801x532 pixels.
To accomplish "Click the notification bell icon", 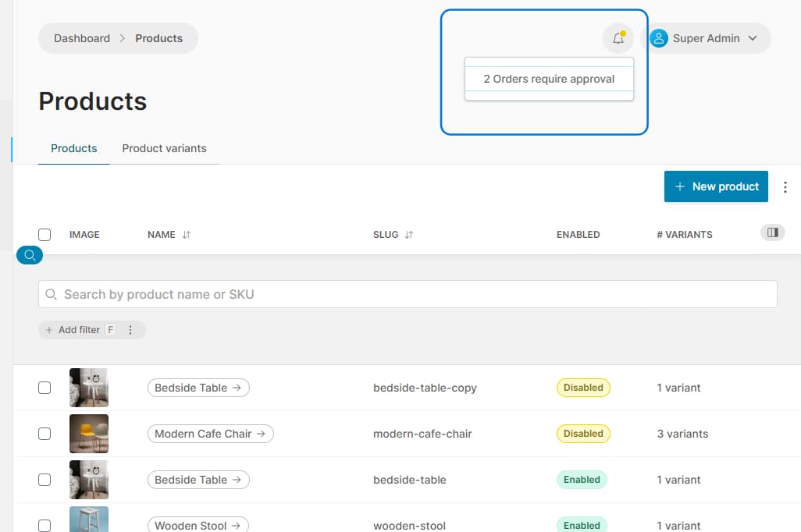I will tap(618, 38).
